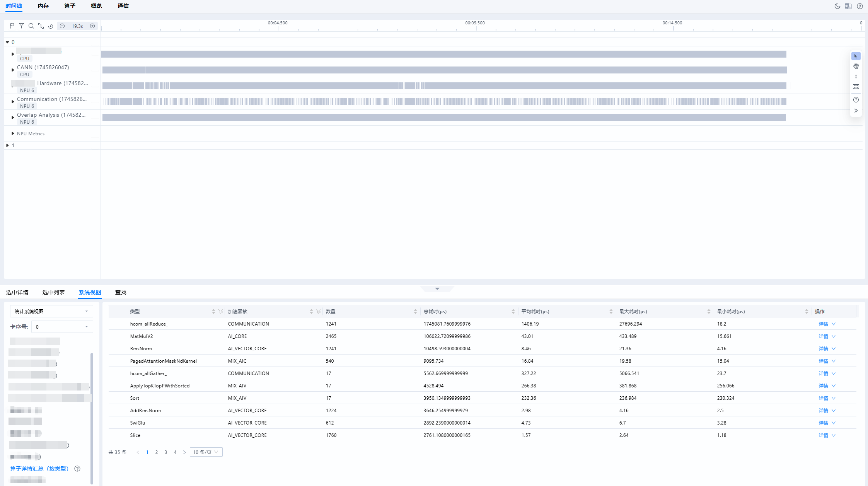The height and width of the screenshot is (486, 868).
Task: Select the pointer selection tool
Action: [856, 56]
